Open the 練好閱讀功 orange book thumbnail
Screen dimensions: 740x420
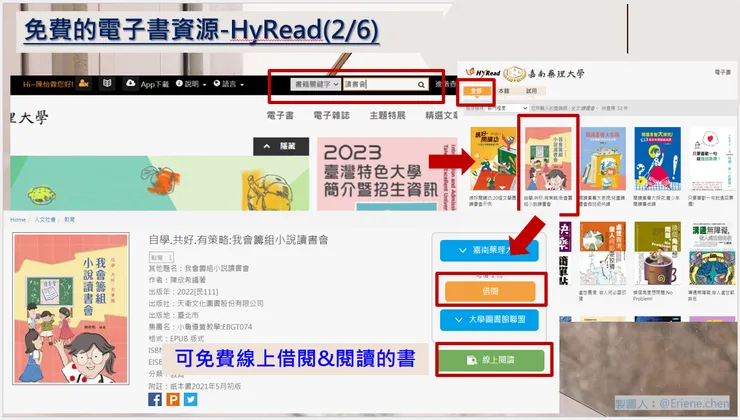coord(493,159)
